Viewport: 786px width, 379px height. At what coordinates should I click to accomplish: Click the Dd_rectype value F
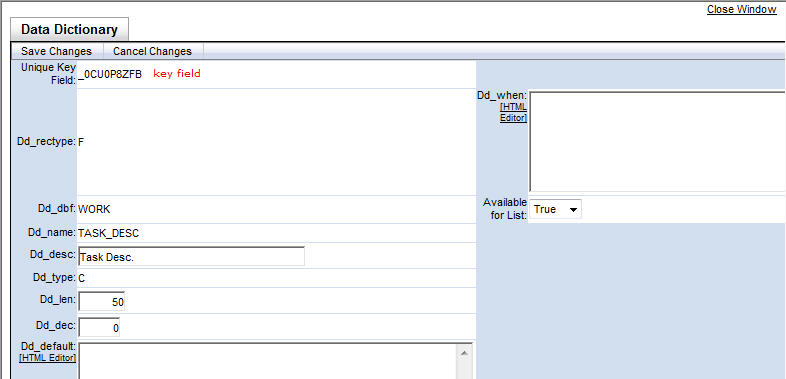81,142
